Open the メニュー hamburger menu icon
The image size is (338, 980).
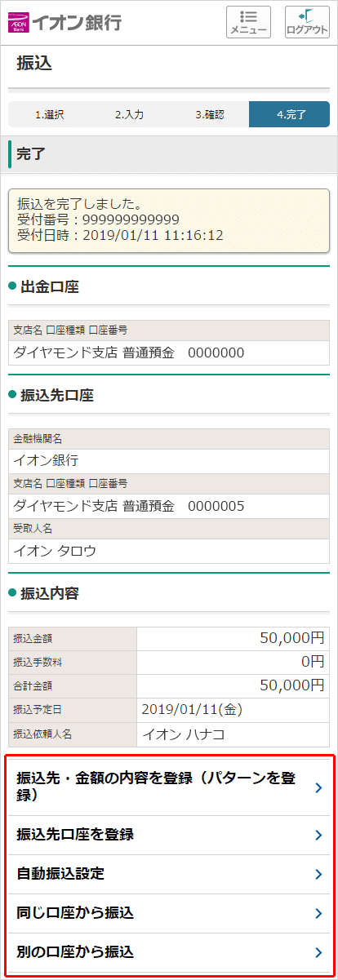pyautogui.click(x=248, y=22)
